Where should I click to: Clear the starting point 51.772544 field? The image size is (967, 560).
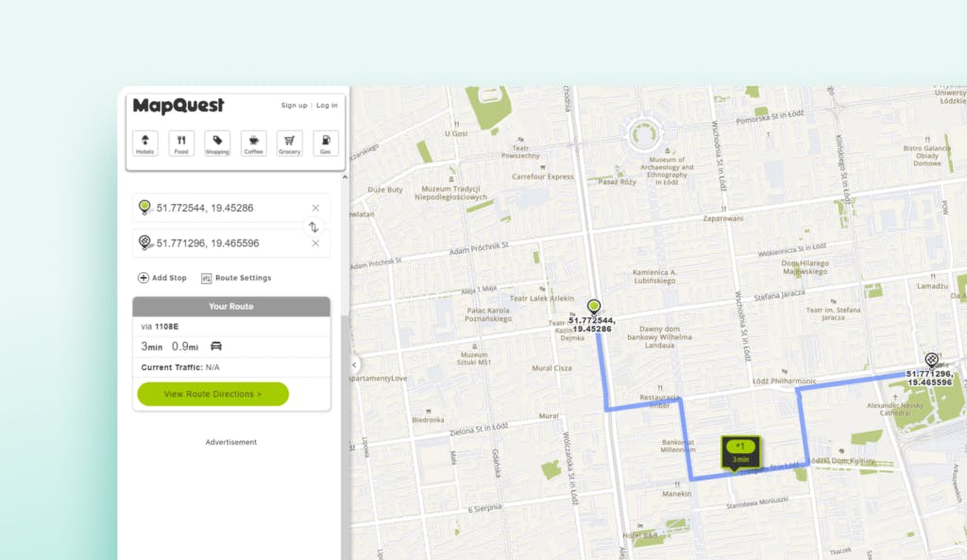coord(315,208)
